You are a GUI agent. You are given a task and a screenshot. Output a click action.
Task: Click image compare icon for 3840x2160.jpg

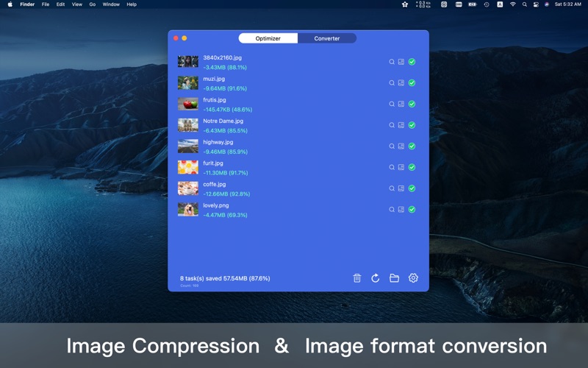[x=401, y=62]
